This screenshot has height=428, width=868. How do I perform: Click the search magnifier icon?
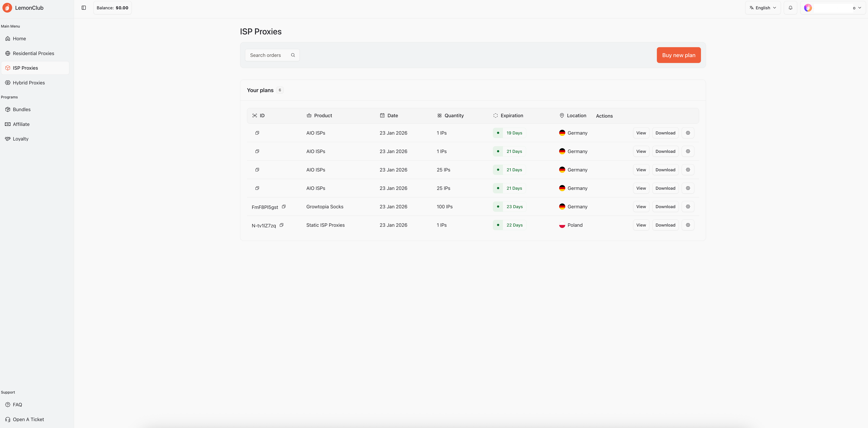[x=293, y=55]
